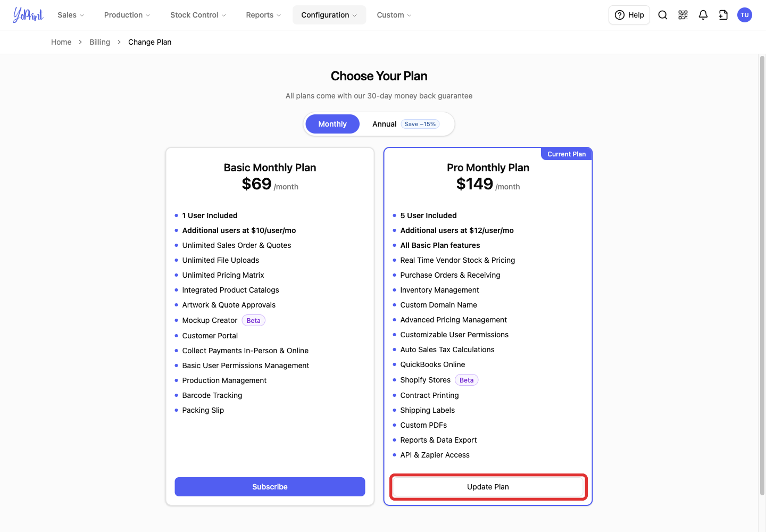Go to Billing breadcrumb link
This screenshot has width=766, height=532.
coord(99,42)
